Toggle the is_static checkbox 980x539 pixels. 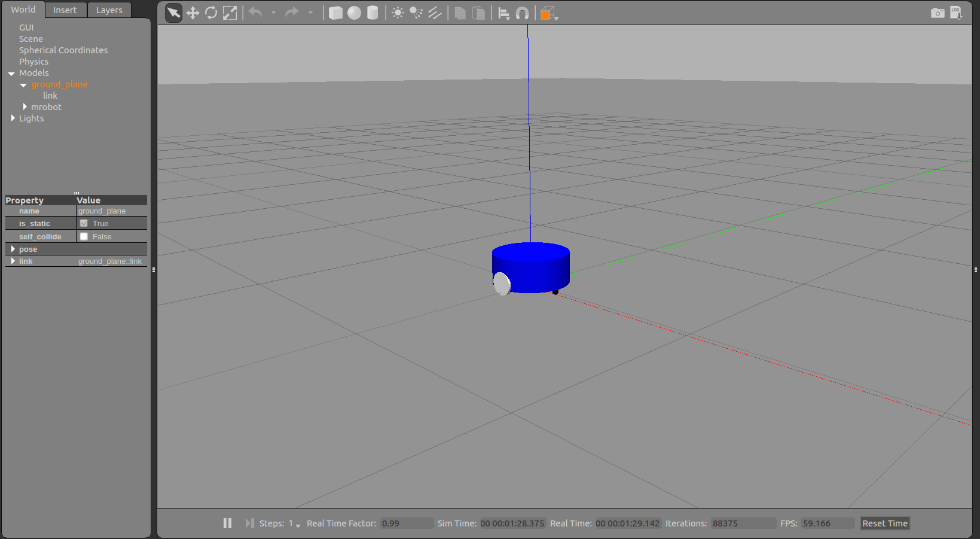(x=84, y=223)
